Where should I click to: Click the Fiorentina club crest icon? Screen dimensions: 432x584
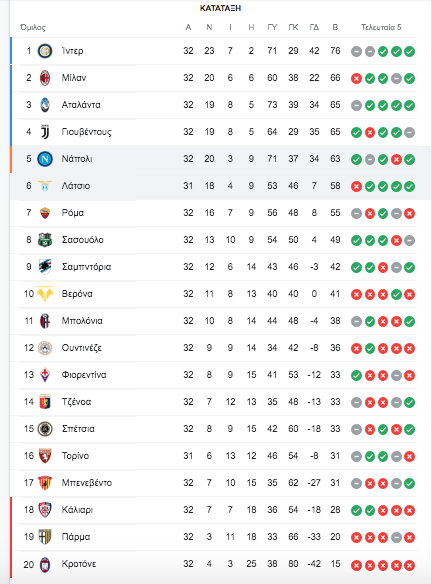[45, 375]
